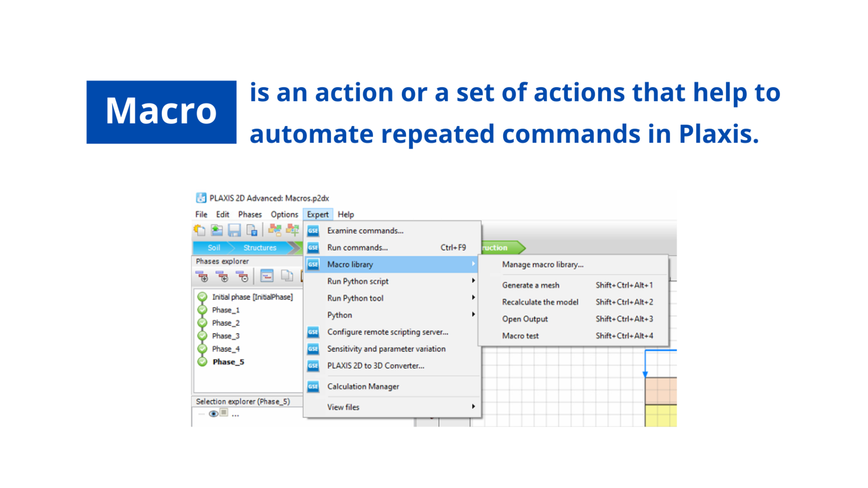Select Phase_5 in the Phases explorer
Screen dimensions: 868x488
pyautogui.click(x=228, y=362)
